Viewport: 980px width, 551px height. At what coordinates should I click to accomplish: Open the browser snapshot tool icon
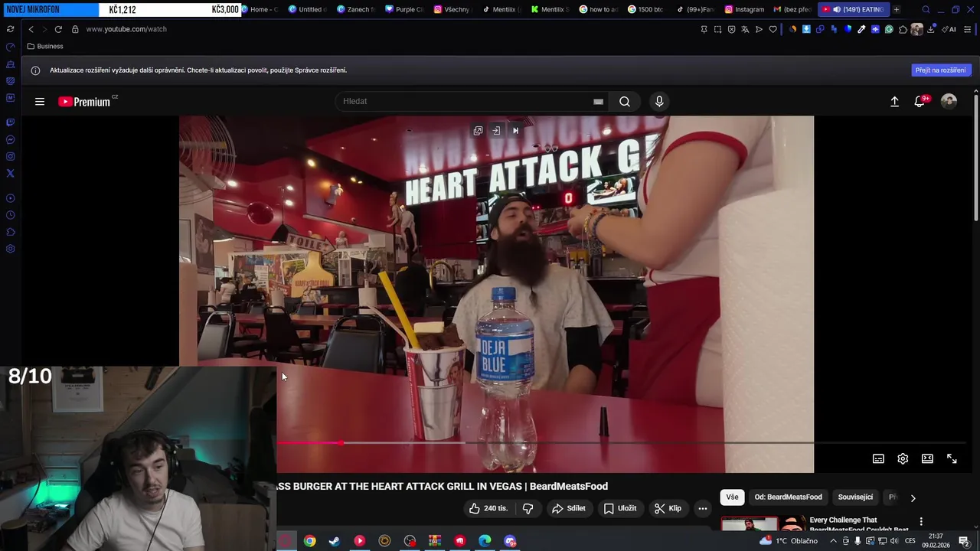tap(717, 29)
